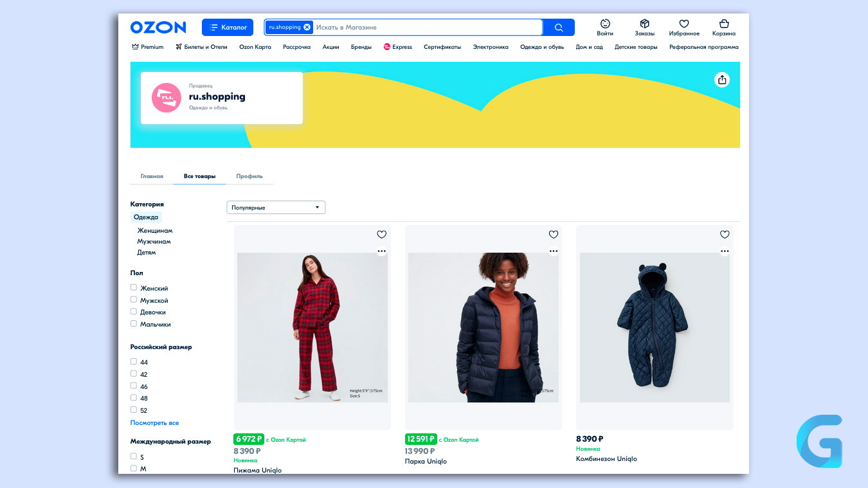The width and height of the screenshot is (868, 488).
Task: Open the Рассрочка menu item
Action: [296, 47]
